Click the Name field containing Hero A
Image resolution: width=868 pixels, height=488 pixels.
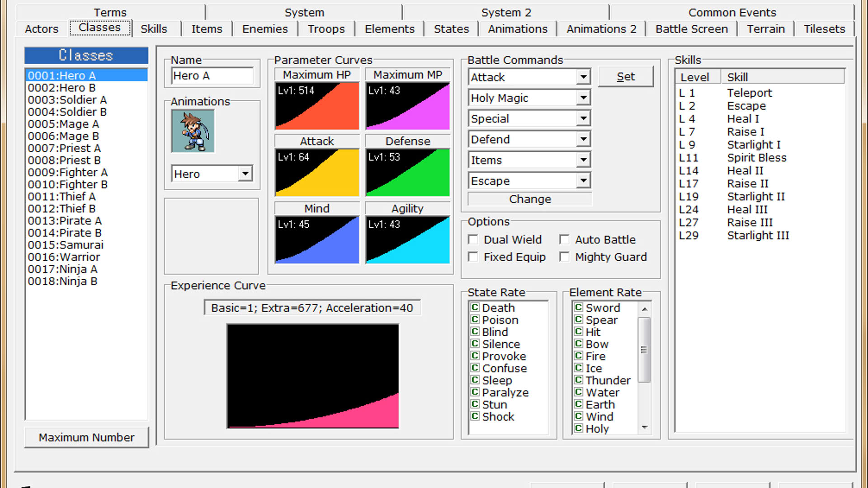point(212,75)
